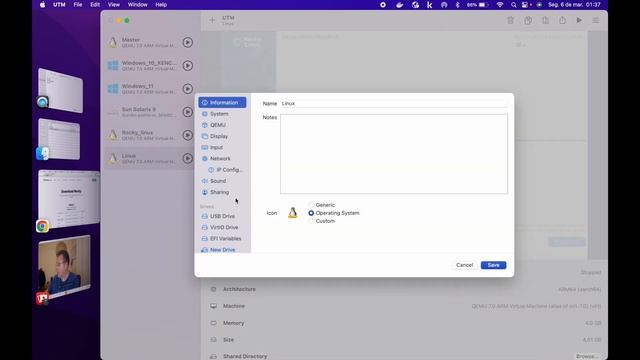
Task: Start the Windows_11 virtual machine
Action: coord(187,89)
